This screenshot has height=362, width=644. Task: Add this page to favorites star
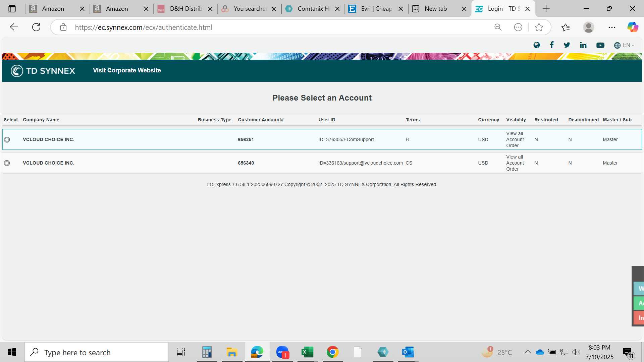[539, 27]
